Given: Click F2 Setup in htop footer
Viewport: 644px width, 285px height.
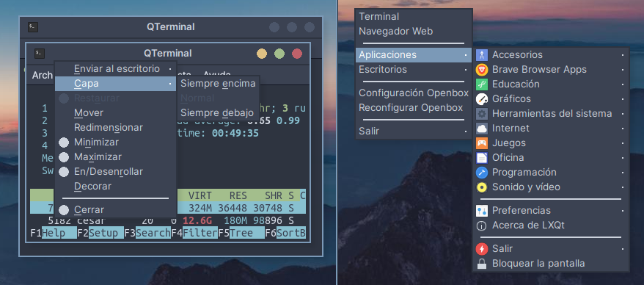Looking at the screenshot, I should (100, 233).
